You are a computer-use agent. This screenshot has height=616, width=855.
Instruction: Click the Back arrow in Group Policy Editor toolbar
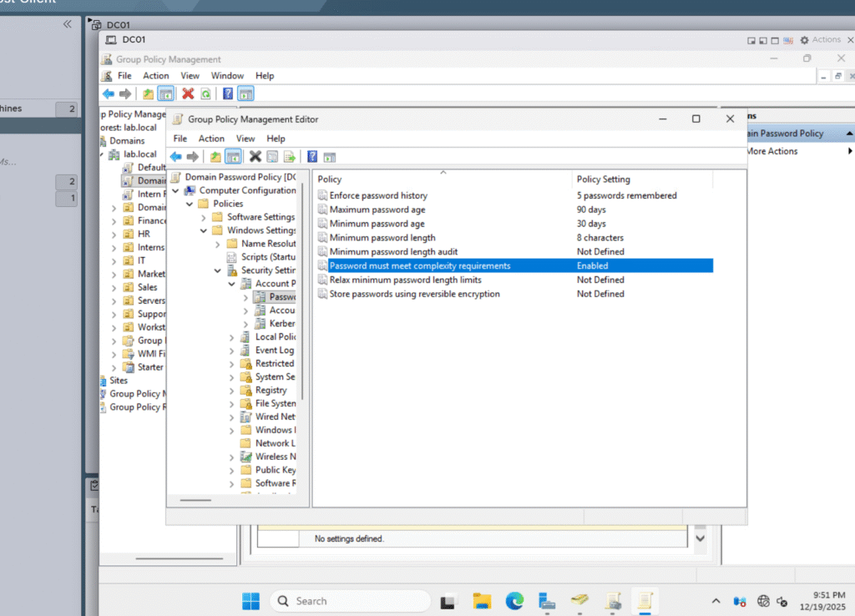point(175,157)
